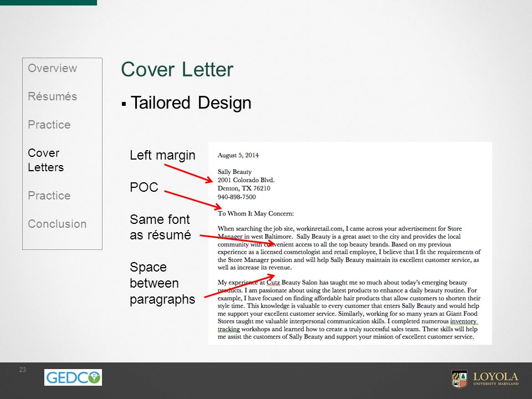Viewport: 532px width, 399px height.
Task: Select the Tailored Design bullet text
Action: pyautogui.click(x=191, y=103)
